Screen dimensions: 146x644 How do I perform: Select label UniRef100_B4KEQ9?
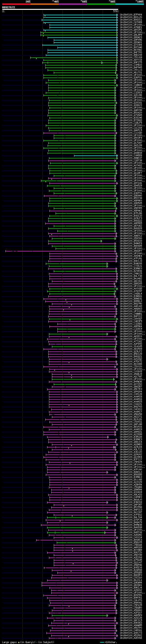click(x=131, y=527)
